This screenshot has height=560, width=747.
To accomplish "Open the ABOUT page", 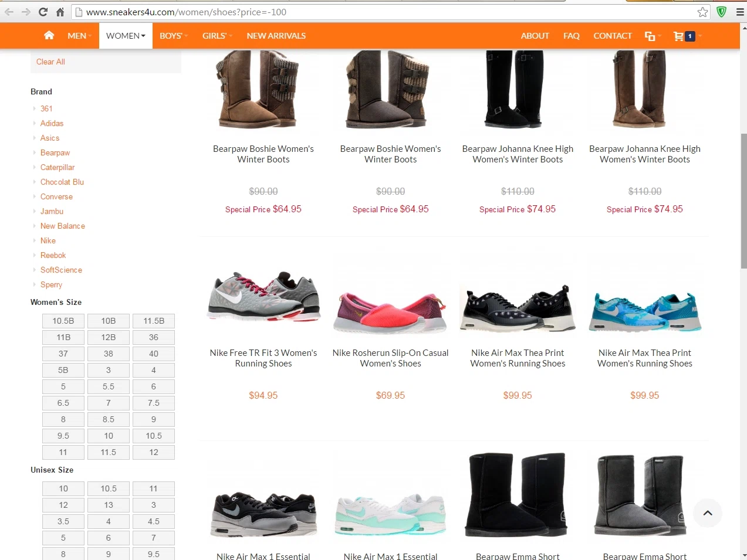I will (535, 36).
